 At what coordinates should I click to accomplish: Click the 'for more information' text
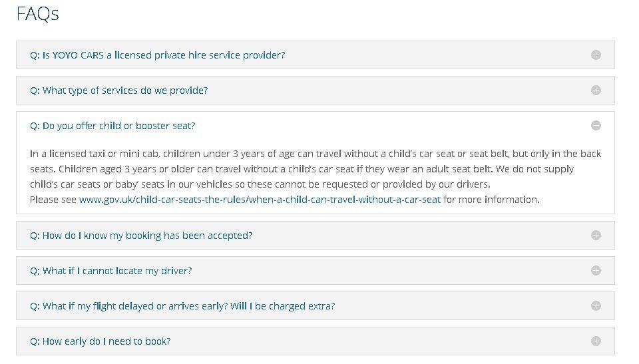pyautogui.click(x=491, y=200)
